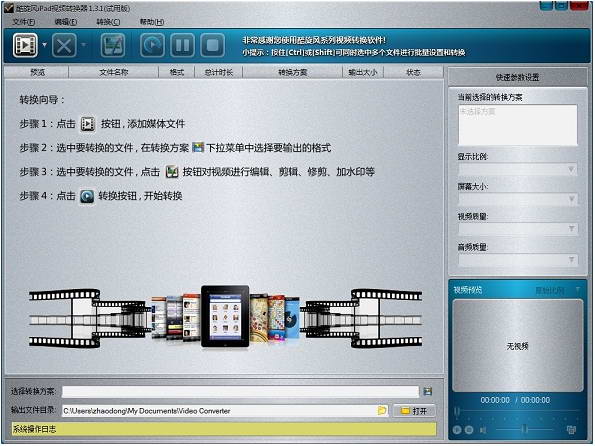Click the 00:00:00 current time readout
Image resolution: width=595 pixels, height=446 pixels.
(x=495, y=400)
